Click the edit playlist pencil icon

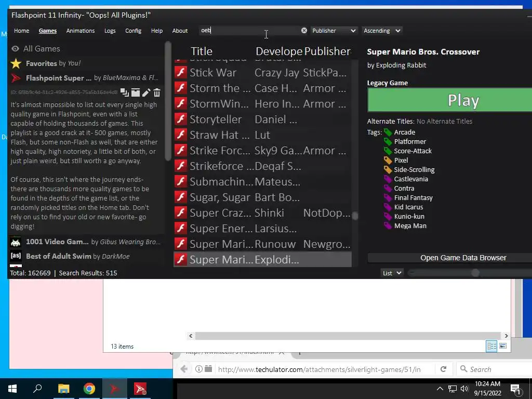(146, 92)
